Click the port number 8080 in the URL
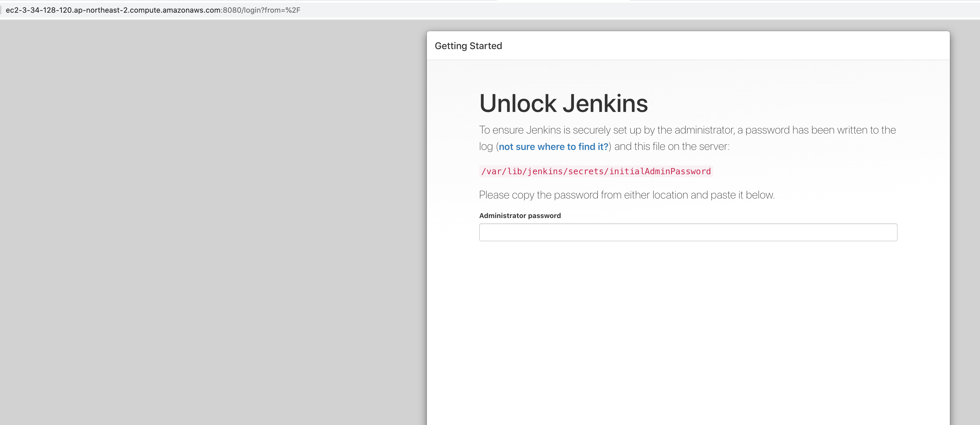Viewport: 980px width, 425px height. [x=232, y=10]
